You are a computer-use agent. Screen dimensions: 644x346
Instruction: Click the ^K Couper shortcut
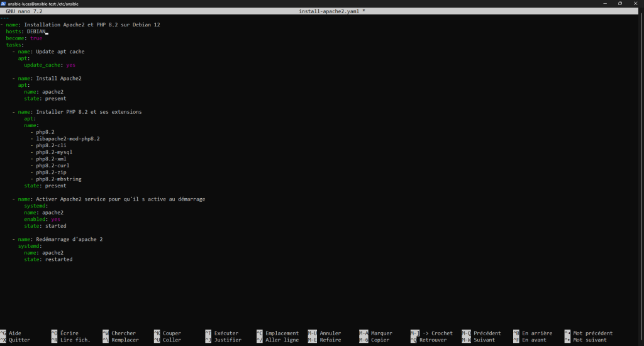click(167, 333)
